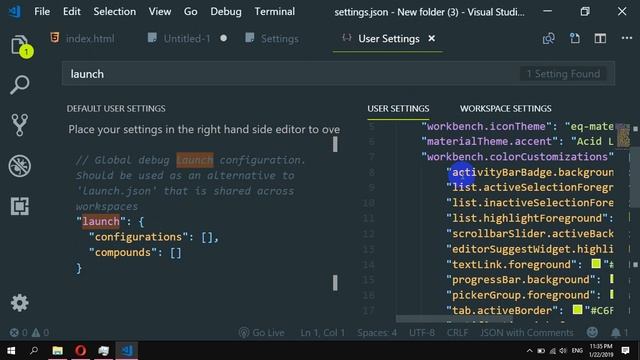Click the "configurations" key in default settings
640x360 pixels.
tap(138, 237)
